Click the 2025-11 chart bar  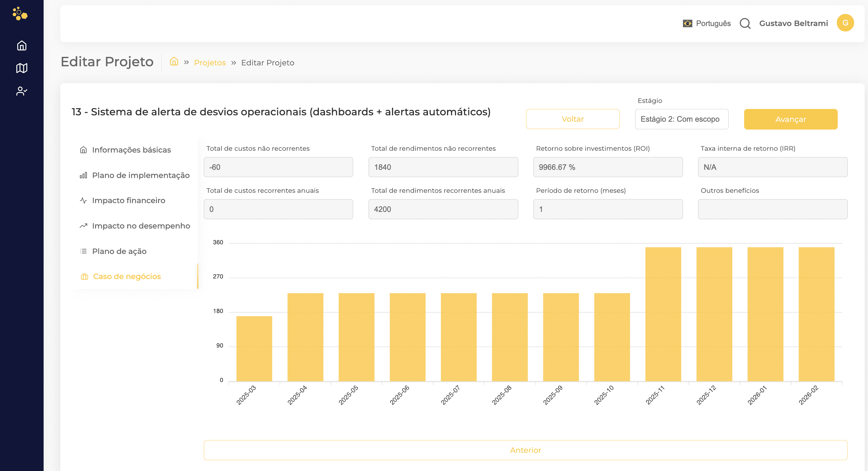pyautogui.click(x=663, y=314)
